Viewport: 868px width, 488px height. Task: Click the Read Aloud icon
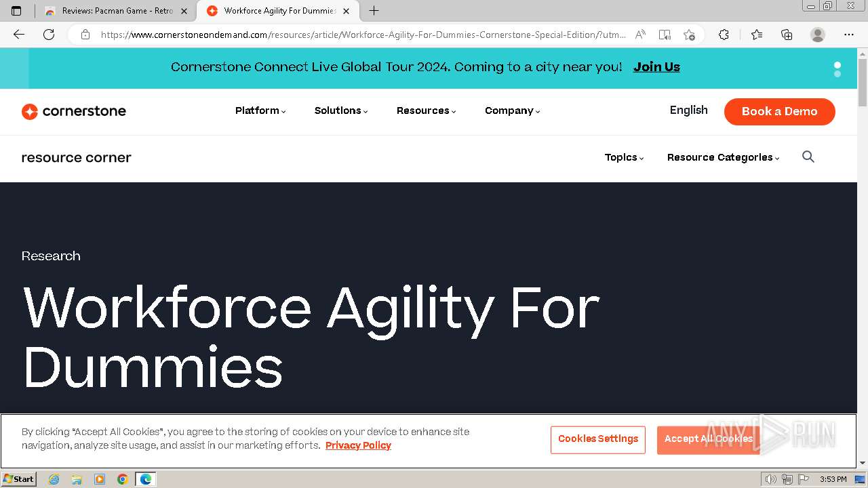pyautogui.click(x=640, y=35)
